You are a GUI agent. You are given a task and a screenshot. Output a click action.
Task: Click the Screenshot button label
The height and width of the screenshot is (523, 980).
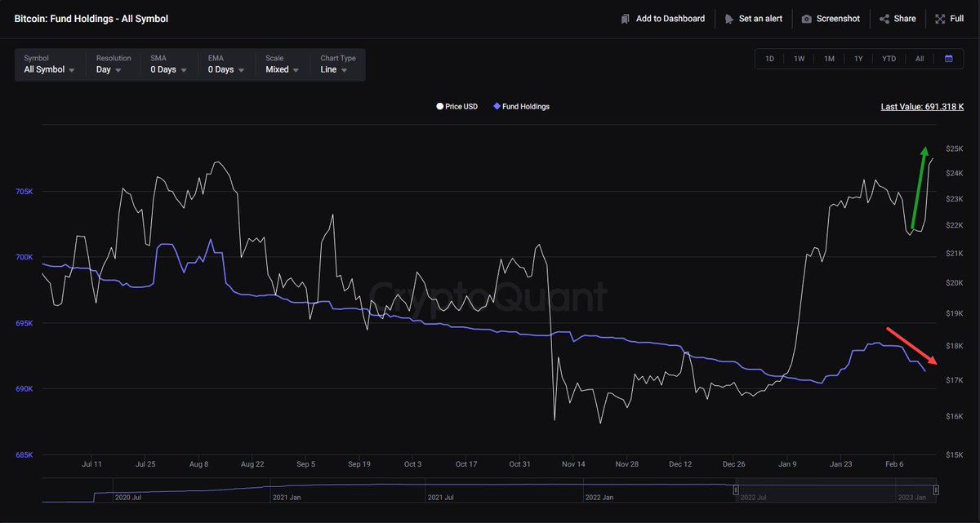click(x=838, y=19)
